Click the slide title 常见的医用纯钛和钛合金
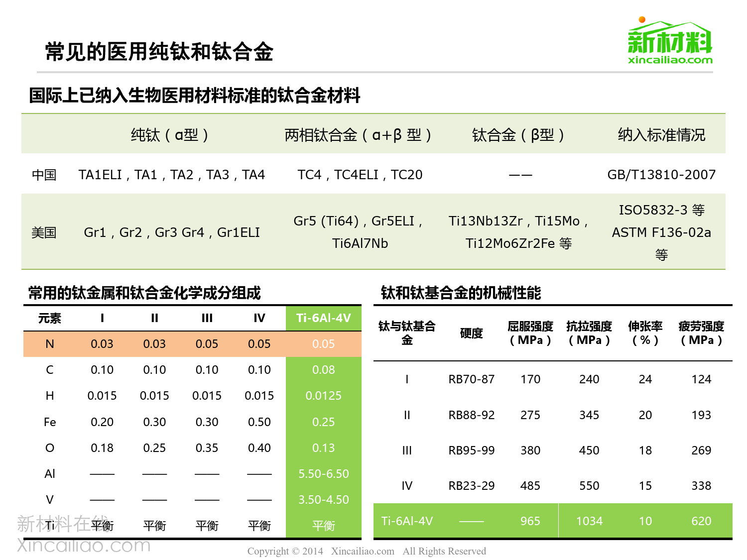Image resolution: width=747 pixels, height=560 pixels. pos(159,52)
